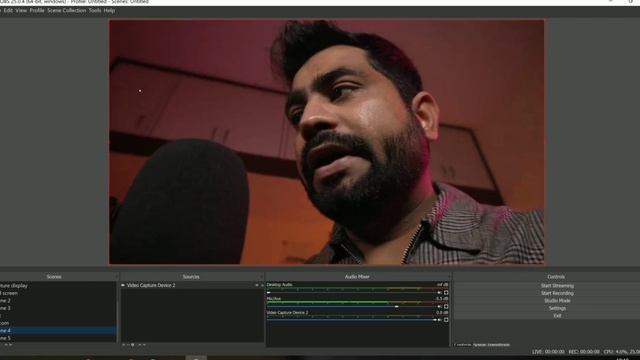Move scene down using Scenes panel arrow

(11, 345)
